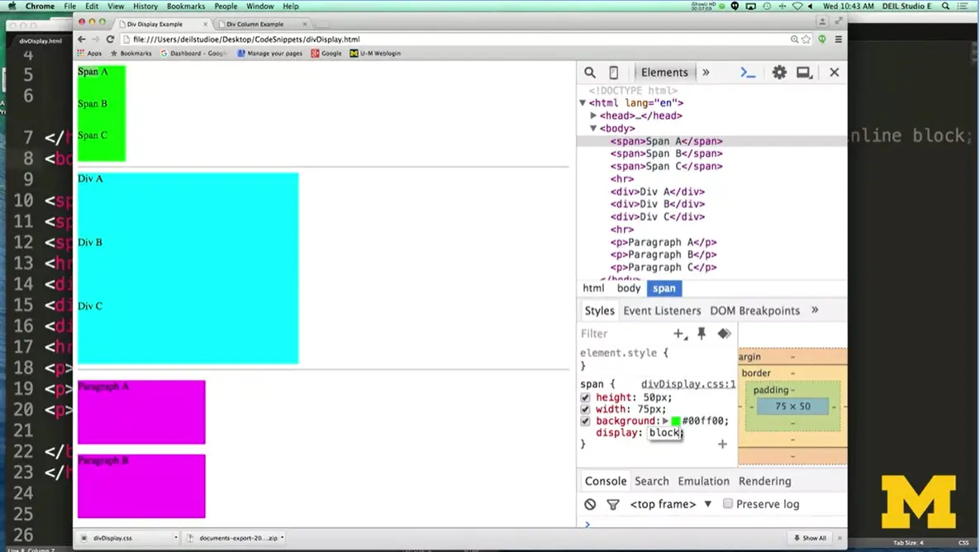Enable the Preserve log checkbox
Screen dimensions: 980x552
(728, 503)
